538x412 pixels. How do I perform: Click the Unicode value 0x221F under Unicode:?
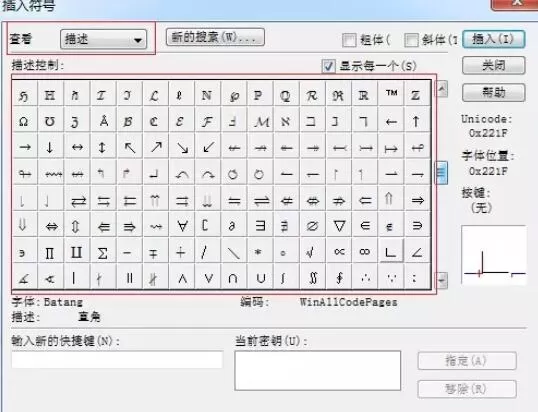[488, 133]
